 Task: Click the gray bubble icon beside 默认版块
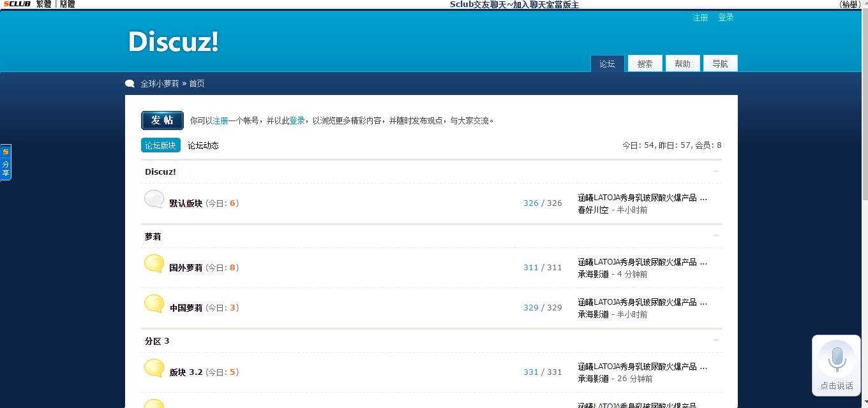(x=154, y=200)
